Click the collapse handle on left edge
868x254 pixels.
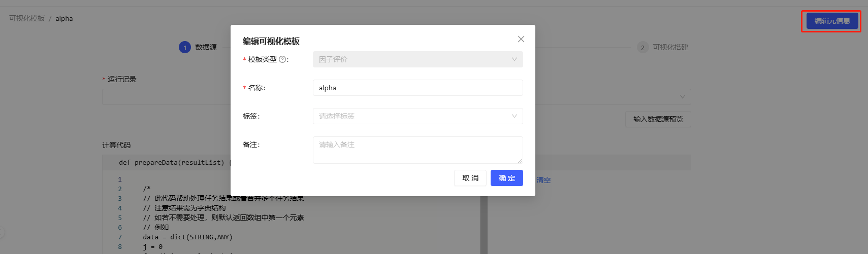click(x=2, y=233)
